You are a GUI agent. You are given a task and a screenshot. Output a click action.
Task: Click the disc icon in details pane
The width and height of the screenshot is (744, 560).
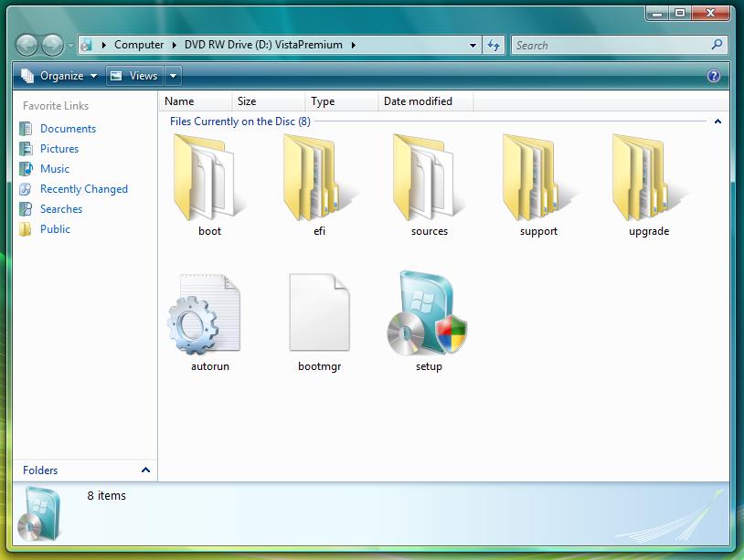click(x=40, y=514)
